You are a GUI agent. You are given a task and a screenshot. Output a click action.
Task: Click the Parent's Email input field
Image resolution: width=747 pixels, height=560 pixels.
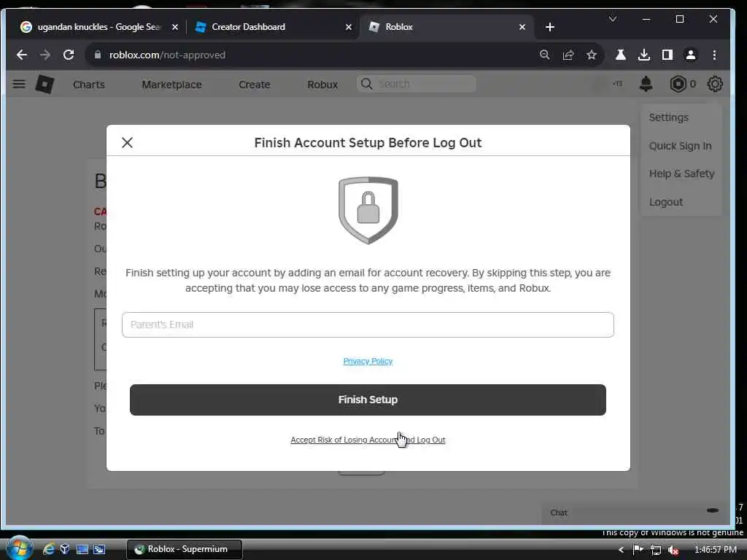[368, 324]
